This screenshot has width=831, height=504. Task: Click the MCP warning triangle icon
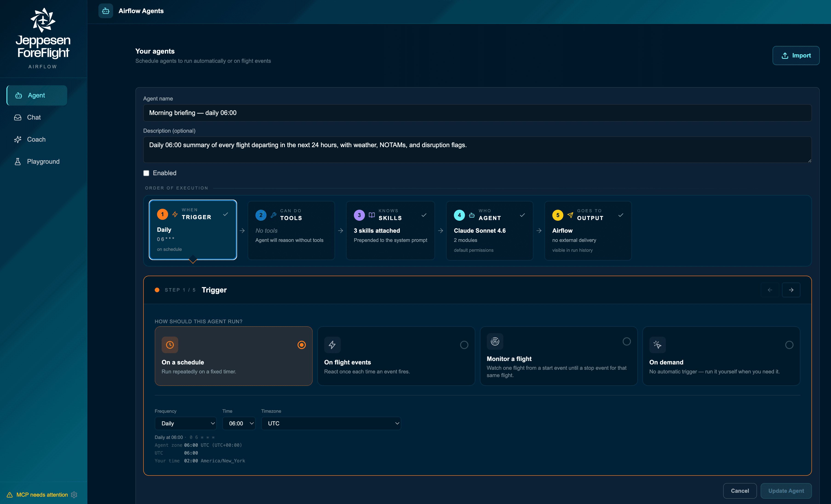[9, 495]
